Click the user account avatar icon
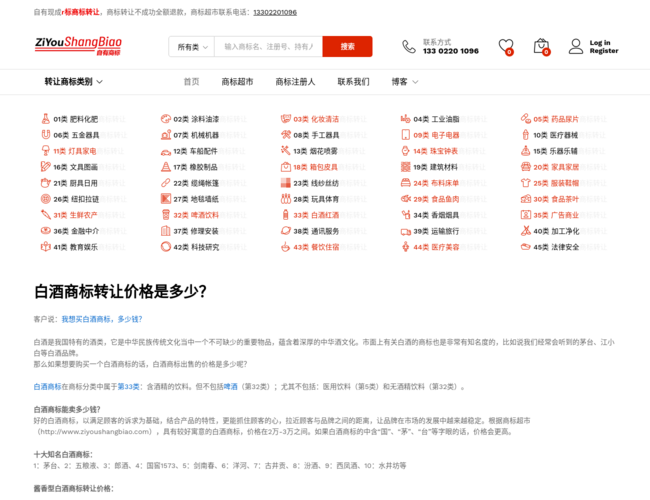 575,46
